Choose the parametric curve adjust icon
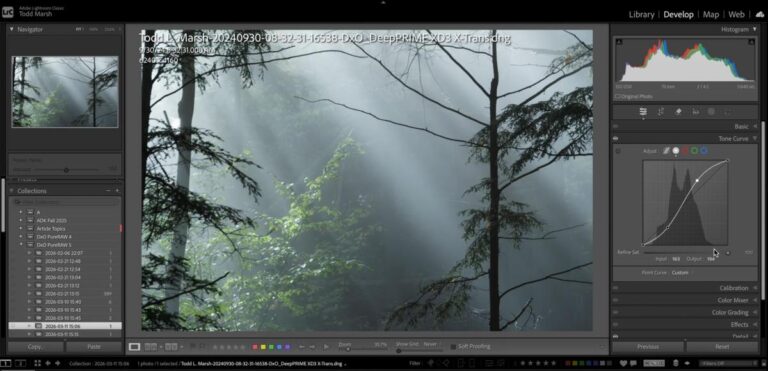768x371 pixels. point(666,151)
